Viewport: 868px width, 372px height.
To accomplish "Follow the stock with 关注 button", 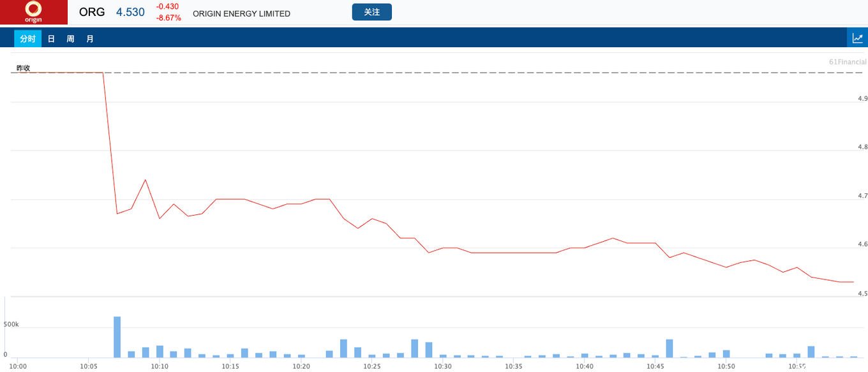I will click(371, 12).
